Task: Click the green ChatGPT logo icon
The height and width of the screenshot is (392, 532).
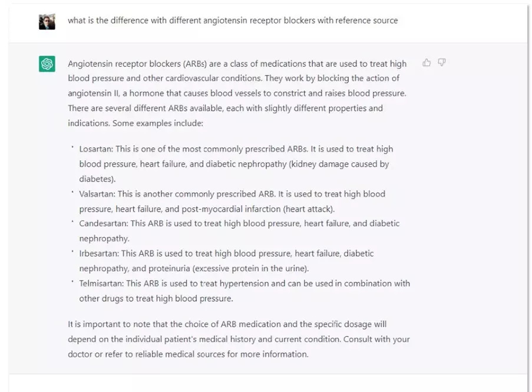Action: [47, 64]
